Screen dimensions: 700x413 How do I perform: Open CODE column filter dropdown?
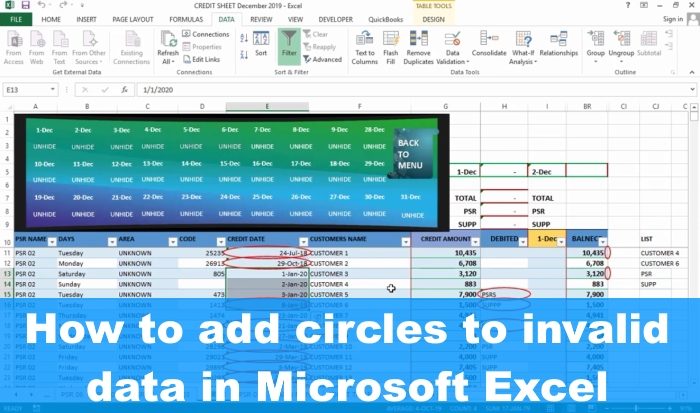[x=221, y=242]
